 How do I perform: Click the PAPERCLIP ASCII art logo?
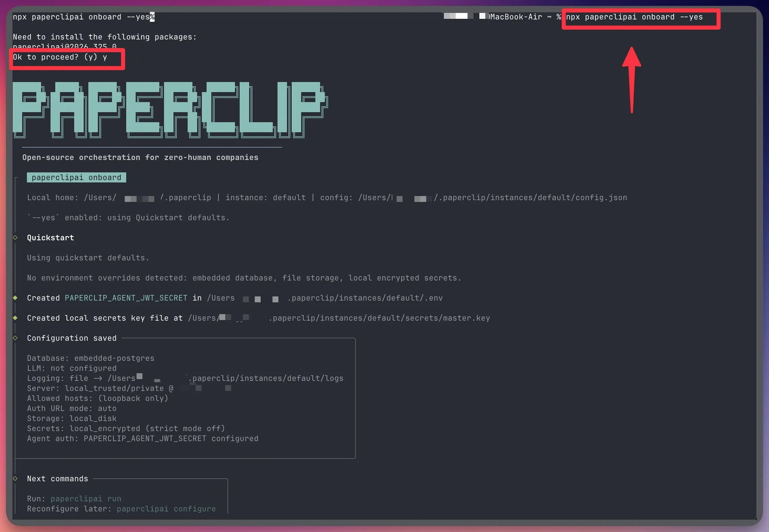(x=170, y=110)
